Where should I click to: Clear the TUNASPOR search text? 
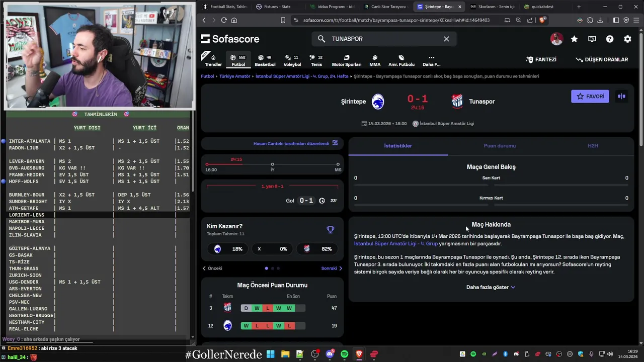click(446, 39)
